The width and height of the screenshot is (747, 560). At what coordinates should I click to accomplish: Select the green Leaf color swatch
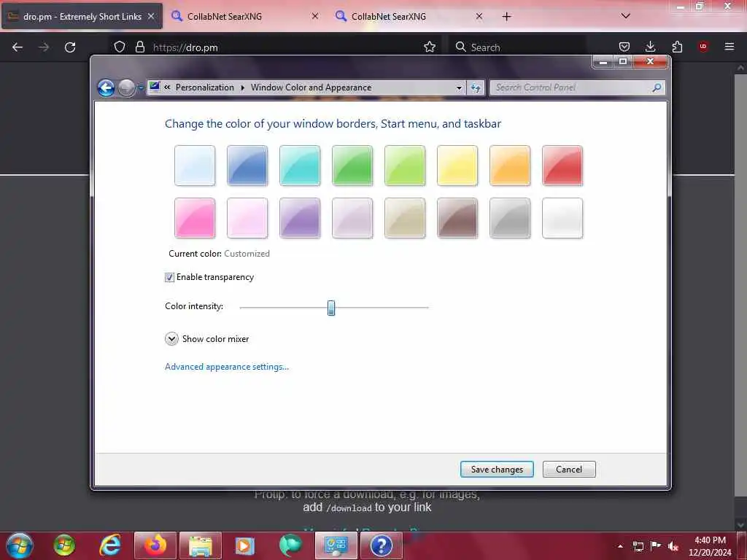352,166
